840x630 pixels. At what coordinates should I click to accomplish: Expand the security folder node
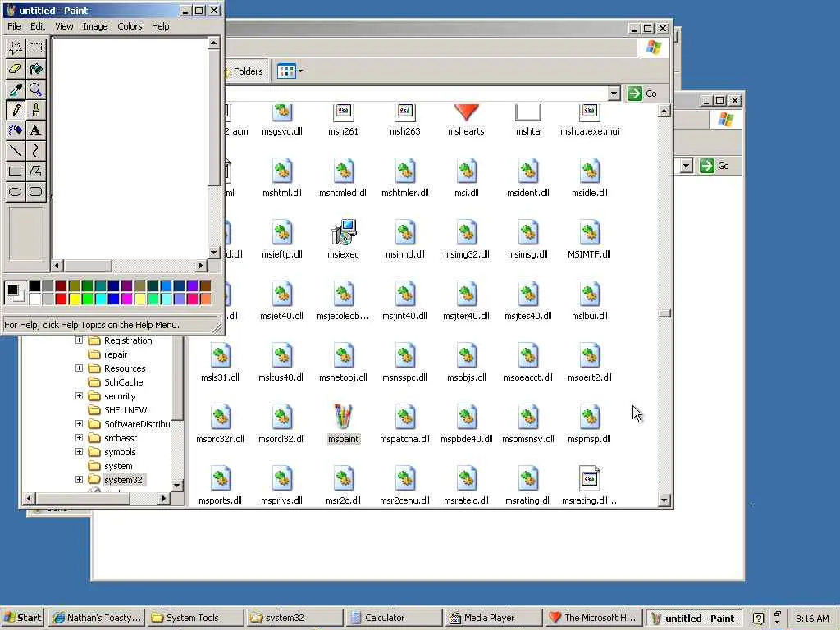[x=80, y=396]
